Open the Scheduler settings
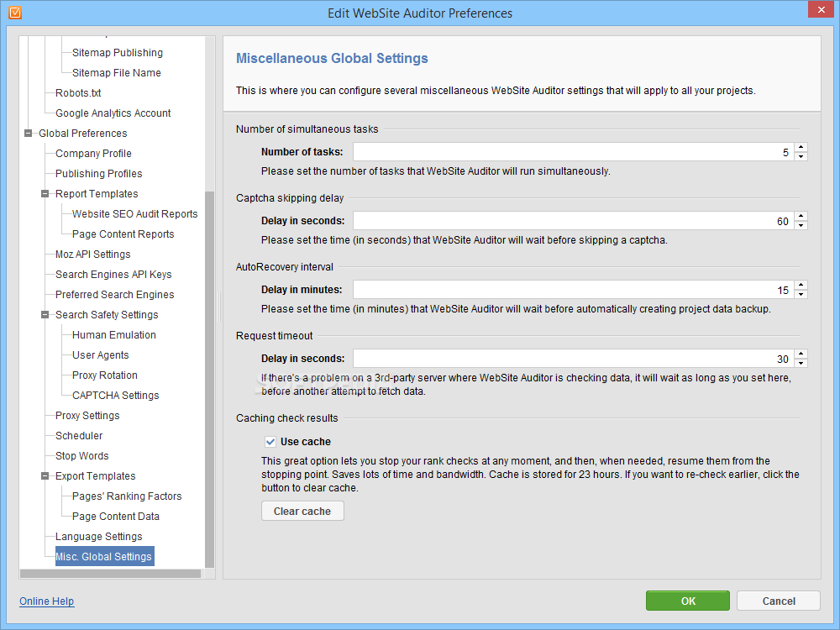The width and height of the screenshot is (840, 630). [x=79, y=436]
